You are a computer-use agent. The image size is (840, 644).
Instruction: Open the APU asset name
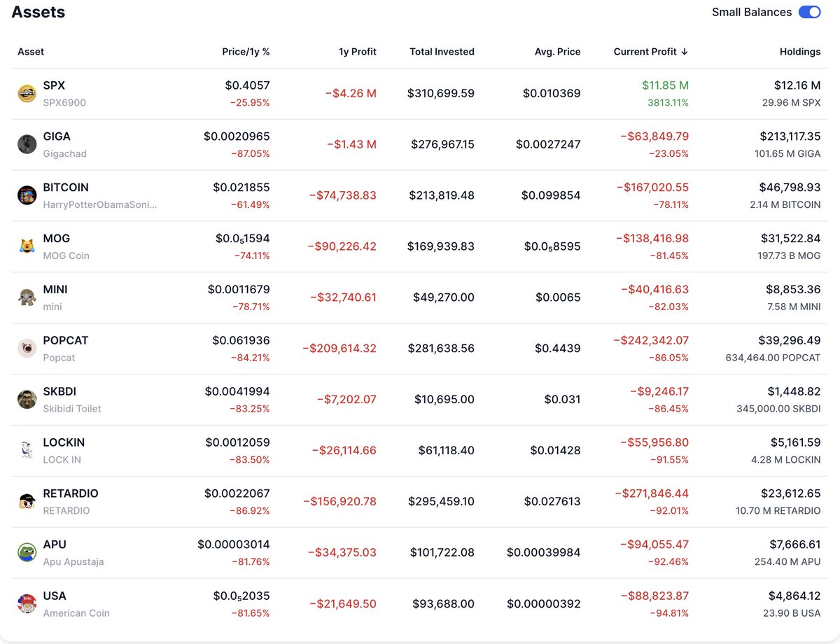pos(55,545)
